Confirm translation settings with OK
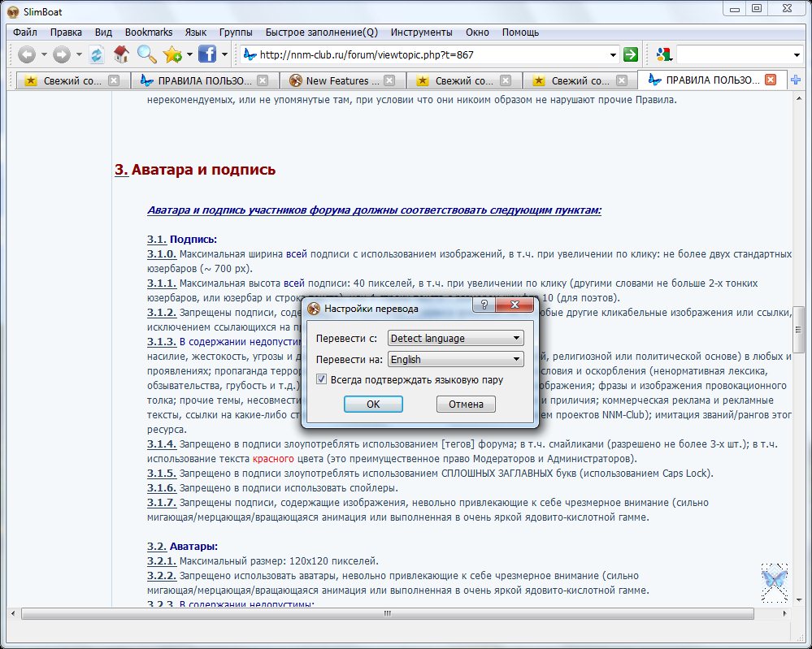This screenshot has height=649, width=812. pos(373,405)
